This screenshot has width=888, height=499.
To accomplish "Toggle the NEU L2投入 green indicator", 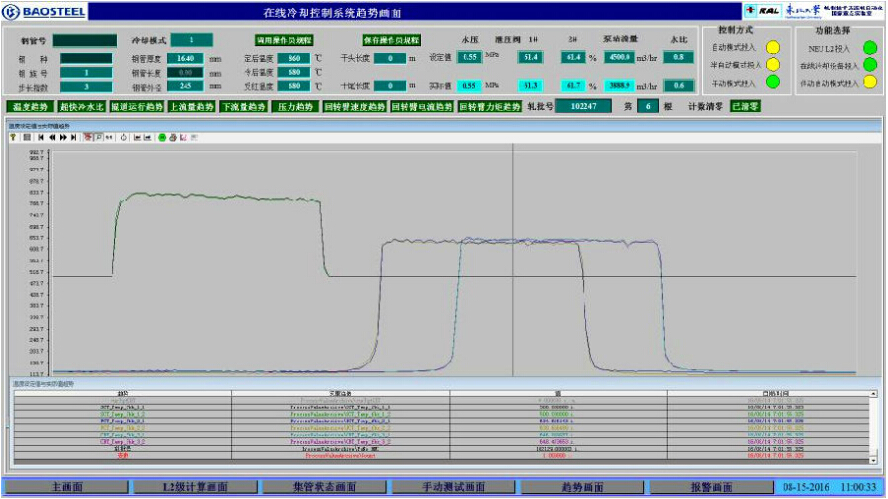I will pos(869,47).
